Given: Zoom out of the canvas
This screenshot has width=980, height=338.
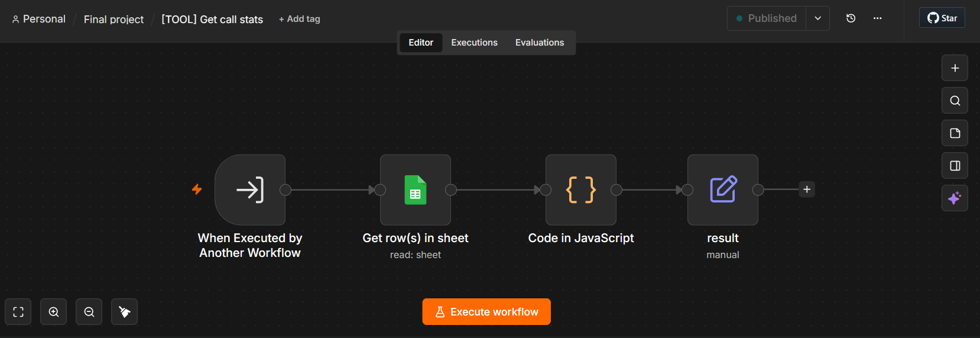Looking at the screenshot, I should [x=89, y=312].
